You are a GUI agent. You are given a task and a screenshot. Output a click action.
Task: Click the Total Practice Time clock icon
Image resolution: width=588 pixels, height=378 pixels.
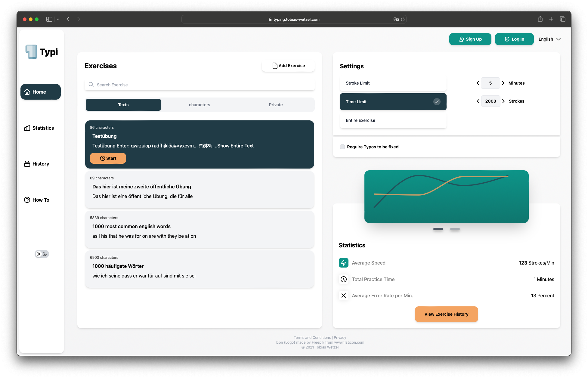(343, 279)
